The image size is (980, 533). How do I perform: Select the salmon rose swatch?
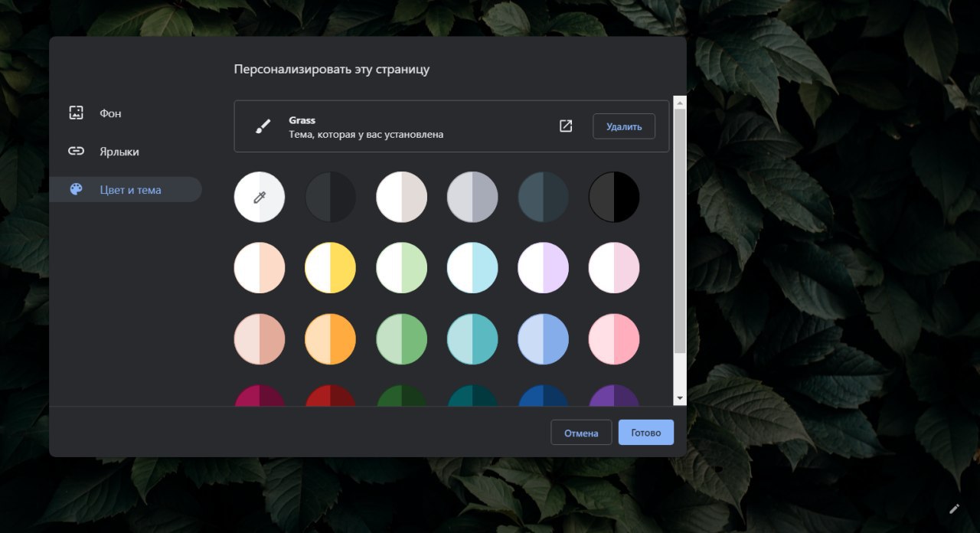coord(260,339)
